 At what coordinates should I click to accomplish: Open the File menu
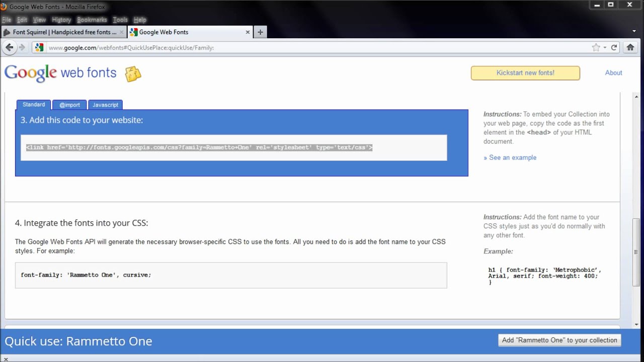(x=7, y=20)
